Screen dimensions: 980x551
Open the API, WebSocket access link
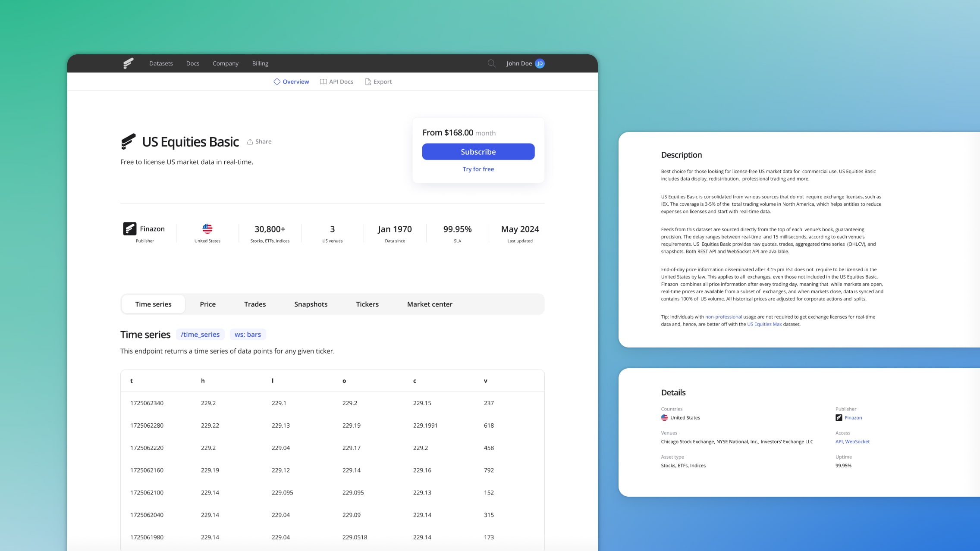(x=852, y=441)
